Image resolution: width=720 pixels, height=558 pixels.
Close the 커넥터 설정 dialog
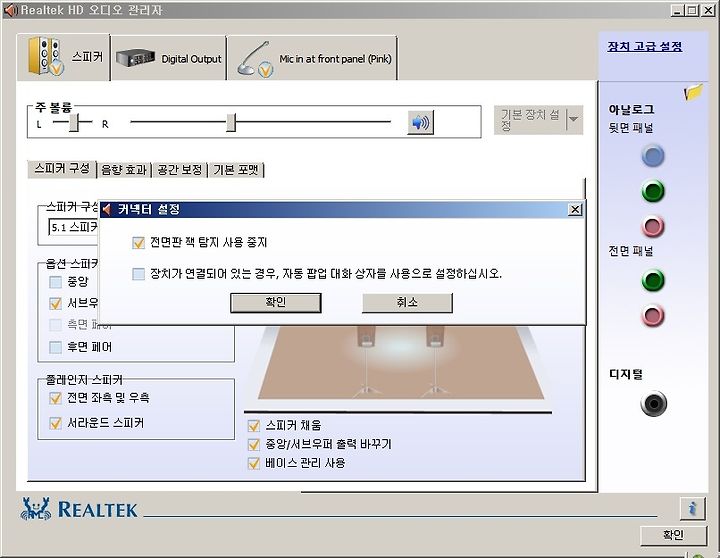pos(575,210)
